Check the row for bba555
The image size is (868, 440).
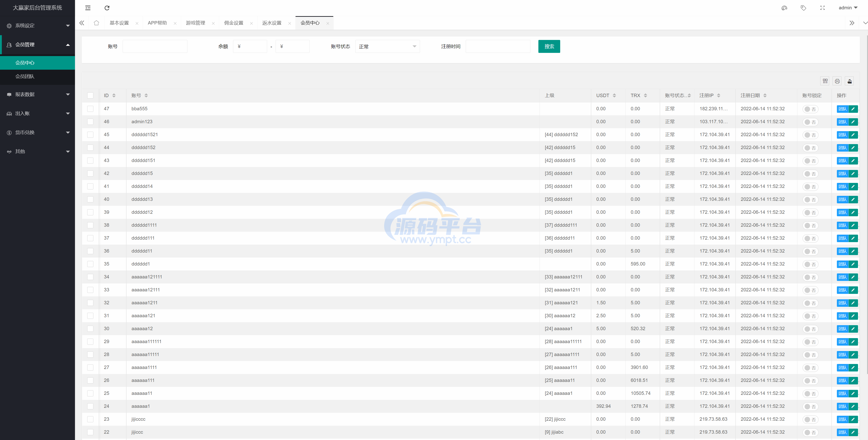click(90, 109)
